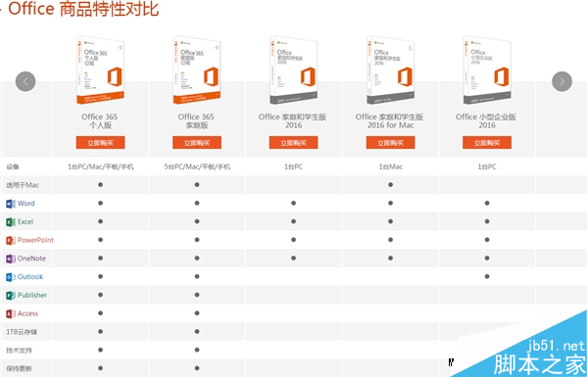
Task: Select the Office 家庭和学生版 2016 for Mac title
Action: [x=390, y=121]
